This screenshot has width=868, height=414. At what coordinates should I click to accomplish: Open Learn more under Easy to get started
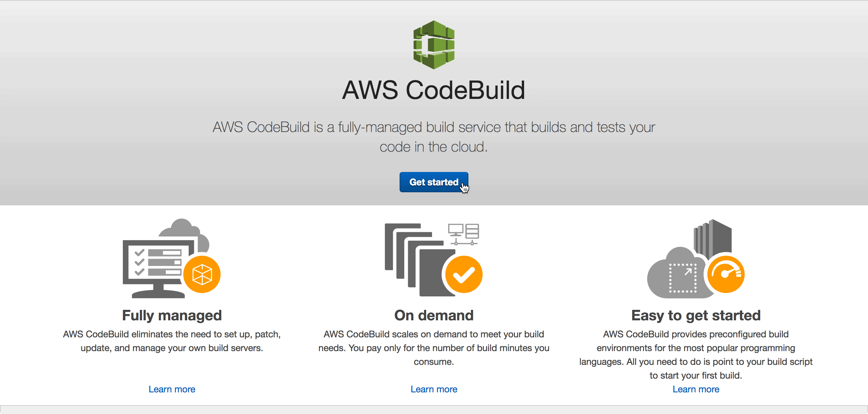pyautogui.click(x=696, y=389)
